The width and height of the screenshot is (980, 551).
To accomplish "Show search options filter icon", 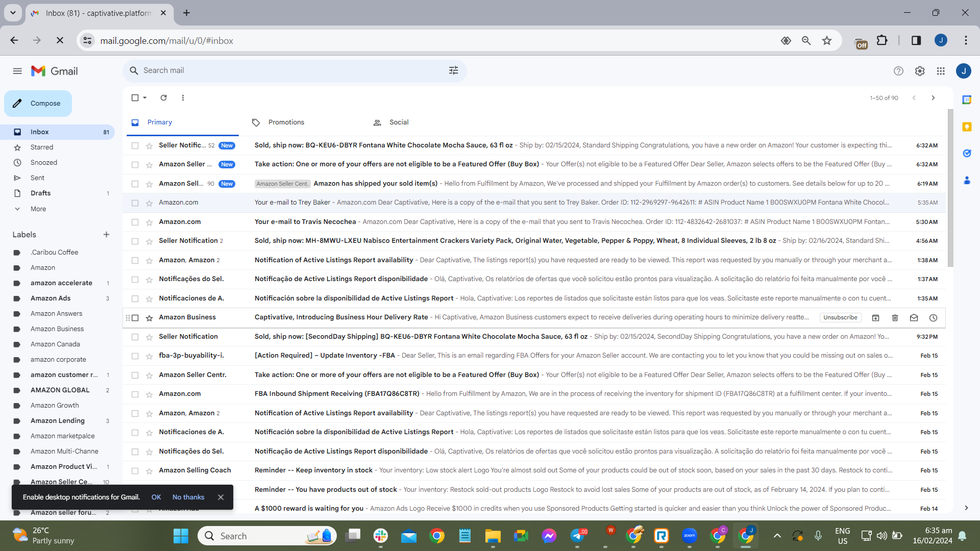I will tap(453, 70).
